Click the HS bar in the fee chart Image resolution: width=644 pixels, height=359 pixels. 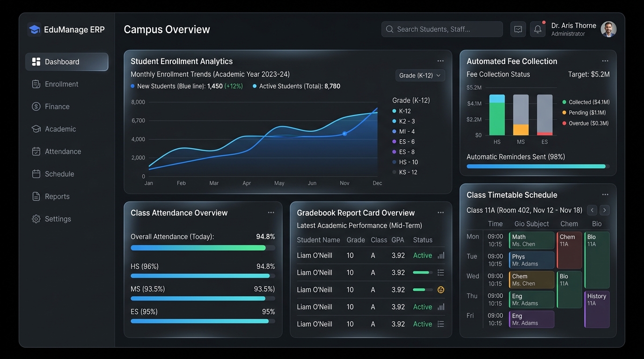point(497,115)
